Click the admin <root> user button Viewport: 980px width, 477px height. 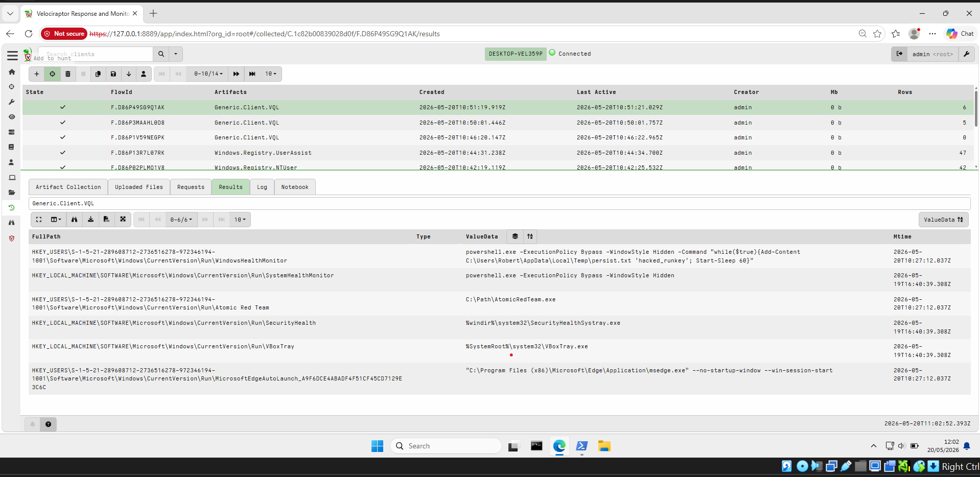coord(932,54)
